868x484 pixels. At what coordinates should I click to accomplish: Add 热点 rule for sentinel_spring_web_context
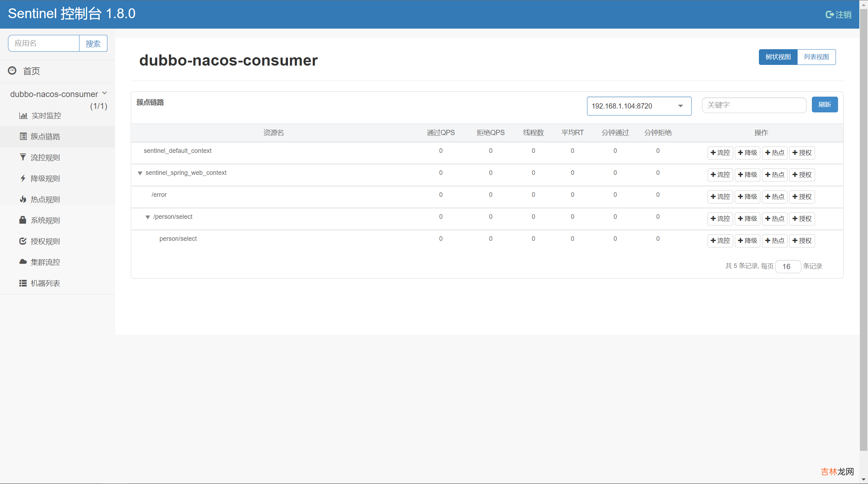(775, 175)
